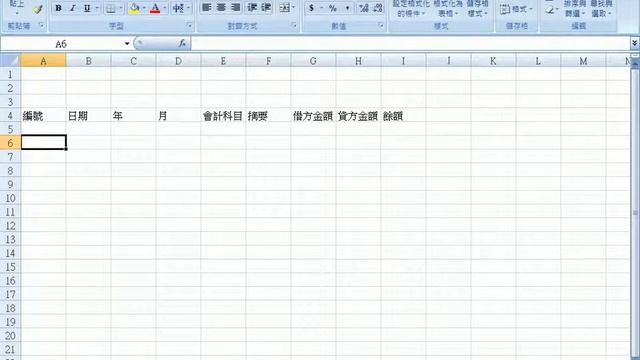Center align text

[x=221, y=8]
